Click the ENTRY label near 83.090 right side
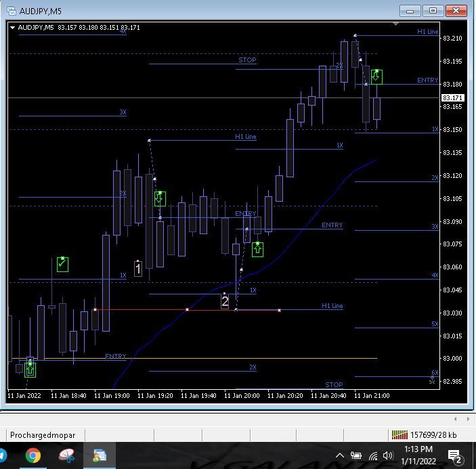The width and height of the screenshot is (476, 469). point(332,225)
